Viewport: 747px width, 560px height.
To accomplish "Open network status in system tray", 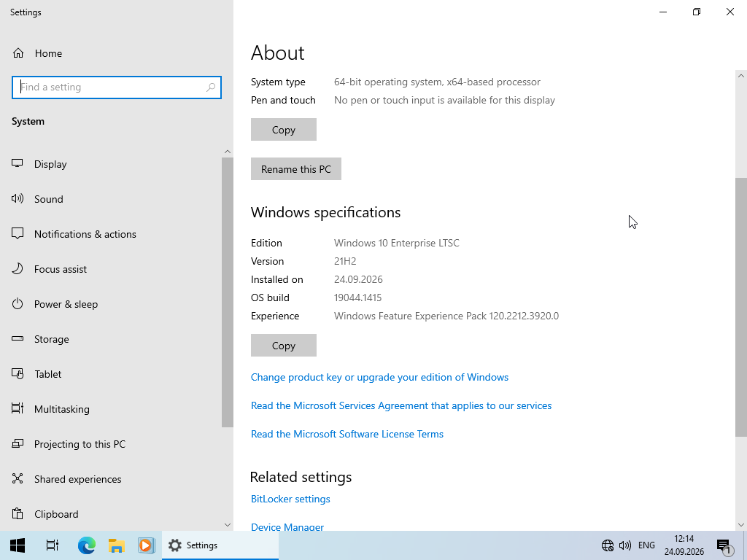I will coord(608,545).
